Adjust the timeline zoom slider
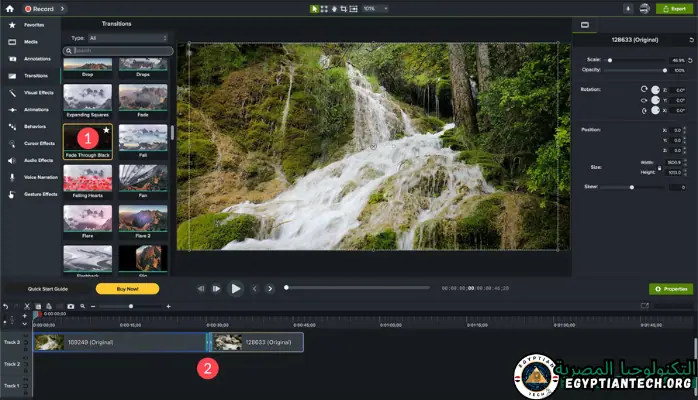698x400 pixels. tap(131, 306)
